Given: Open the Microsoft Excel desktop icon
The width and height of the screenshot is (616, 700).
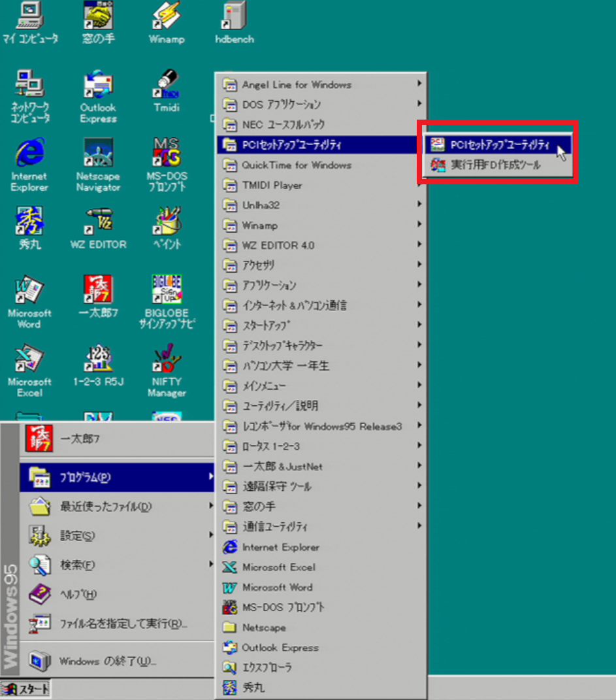Looking at the screenshot, I should (29, 371).
